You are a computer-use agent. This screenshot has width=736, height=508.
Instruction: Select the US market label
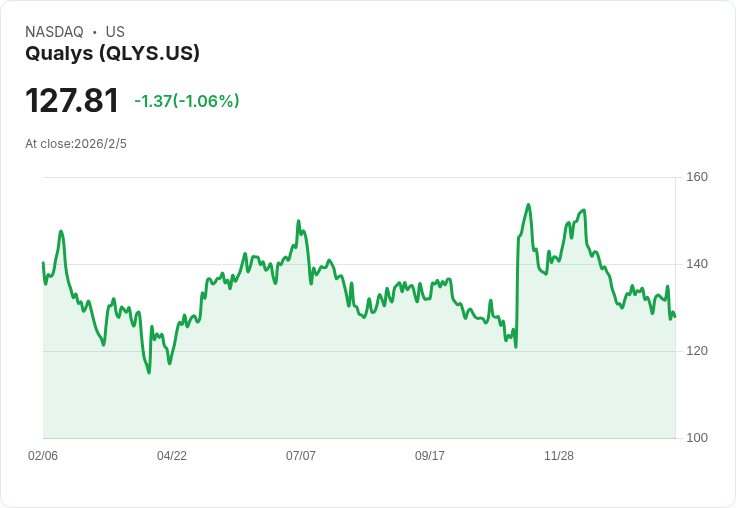[115, 32]
